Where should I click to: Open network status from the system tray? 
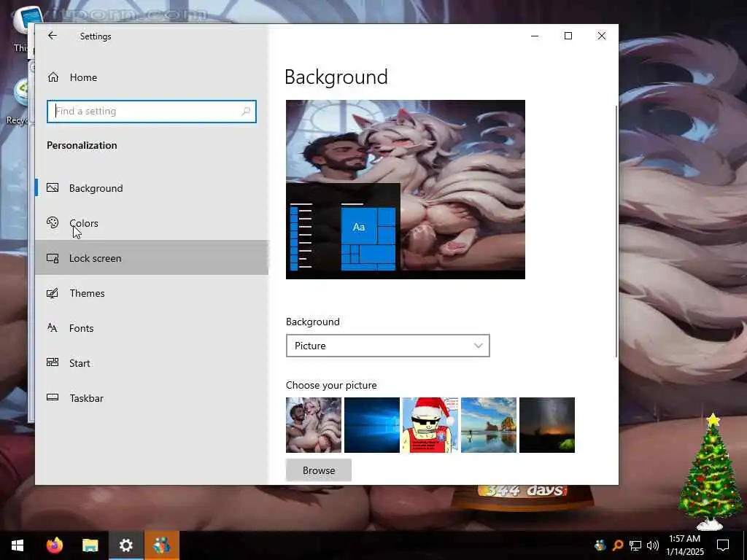(635, 545)
